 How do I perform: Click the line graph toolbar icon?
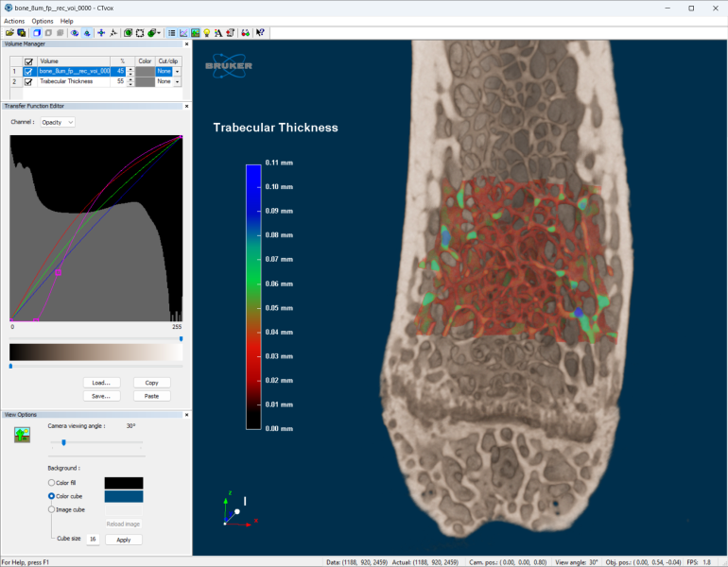point(183,32)
